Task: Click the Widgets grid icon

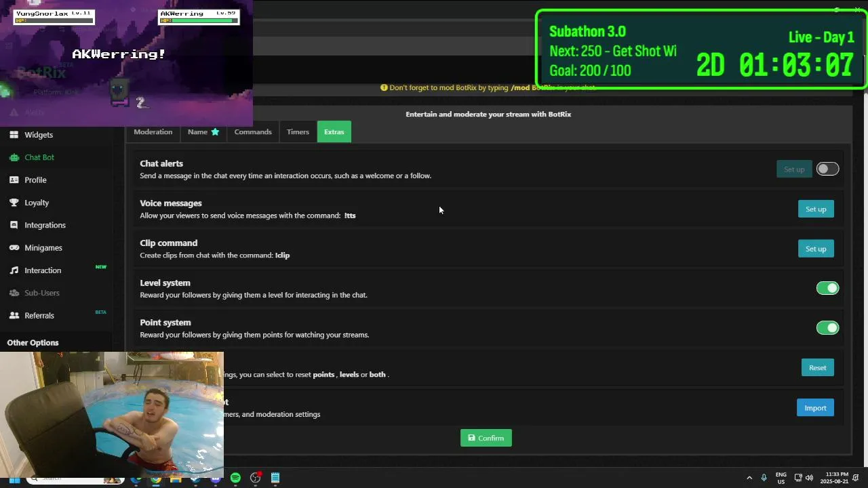Action: [14, 135]
